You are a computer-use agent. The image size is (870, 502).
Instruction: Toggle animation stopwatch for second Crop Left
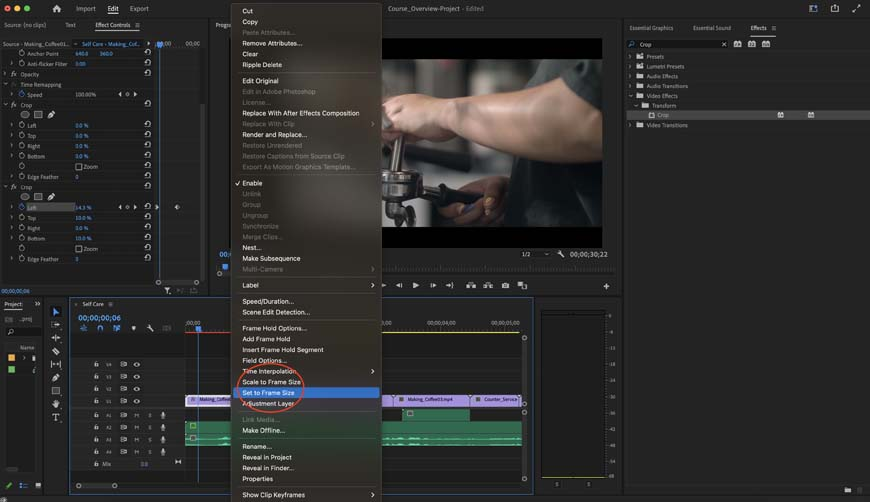click(22, 207)
